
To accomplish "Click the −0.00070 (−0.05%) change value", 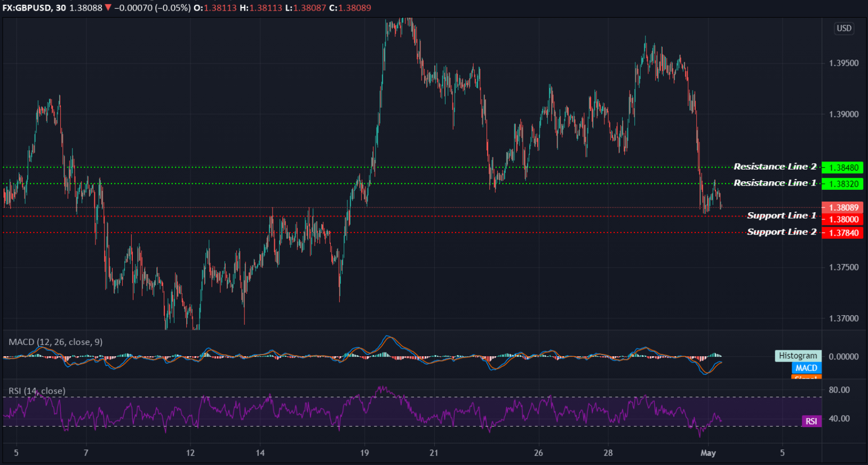I will coord(152,7).
